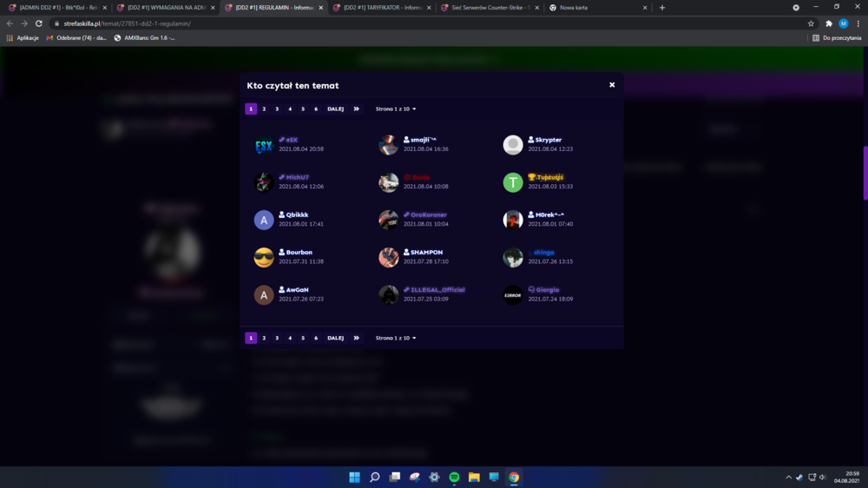Open File Explorer from taskbar
Viewport: 868px width, 488px height.
[474, 477]
